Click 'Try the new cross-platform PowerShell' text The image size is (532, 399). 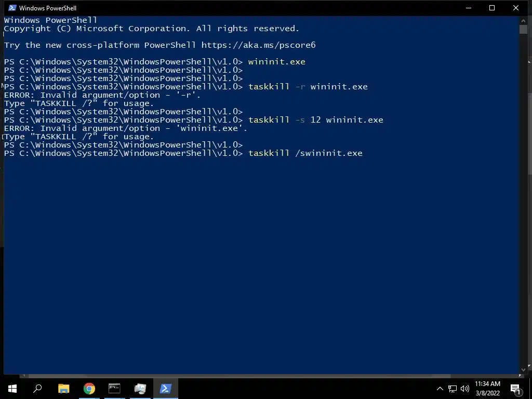pyautogui.click(x=100, y=45)
